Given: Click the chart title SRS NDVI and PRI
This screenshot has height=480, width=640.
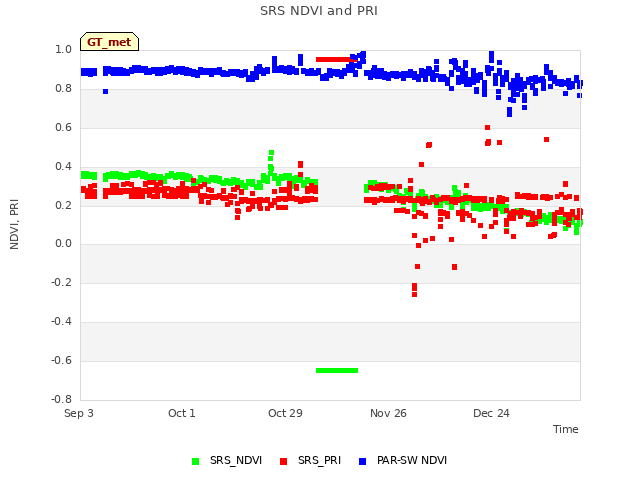Looking at the screenshot, I should point(319,11).
